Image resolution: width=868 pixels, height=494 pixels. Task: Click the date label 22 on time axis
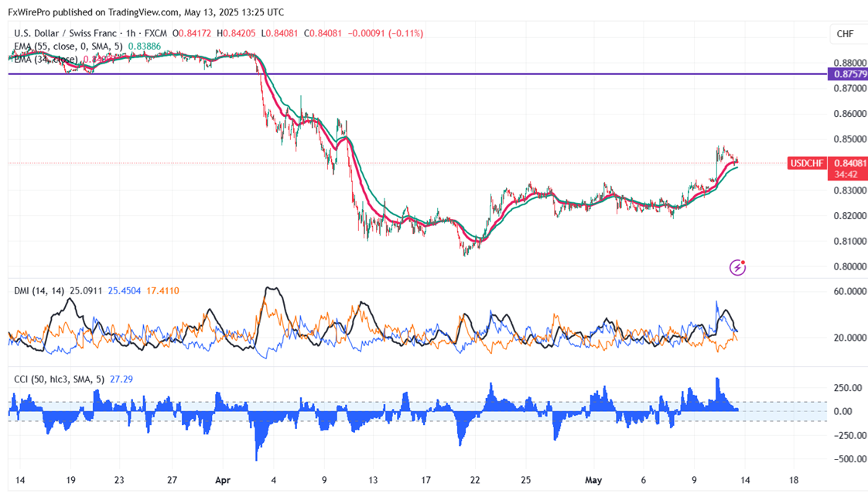click(475, 480)
